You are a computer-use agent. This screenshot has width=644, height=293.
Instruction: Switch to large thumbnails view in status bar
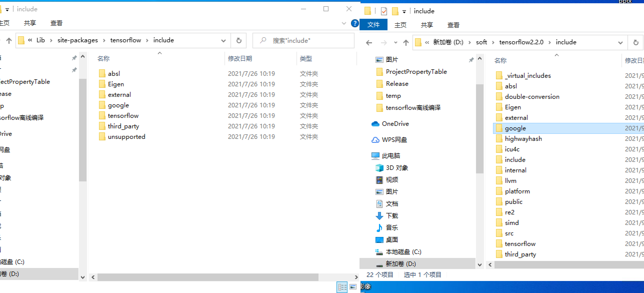coord(353,287)
